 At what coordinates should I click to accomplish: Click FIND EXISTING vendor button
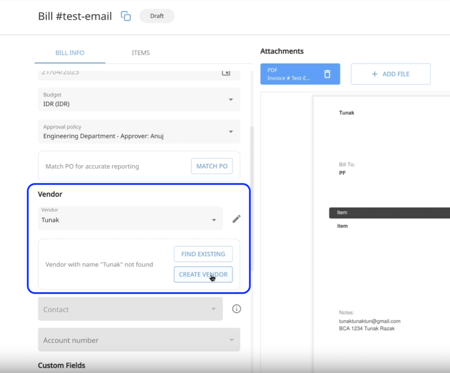point(203,254)
